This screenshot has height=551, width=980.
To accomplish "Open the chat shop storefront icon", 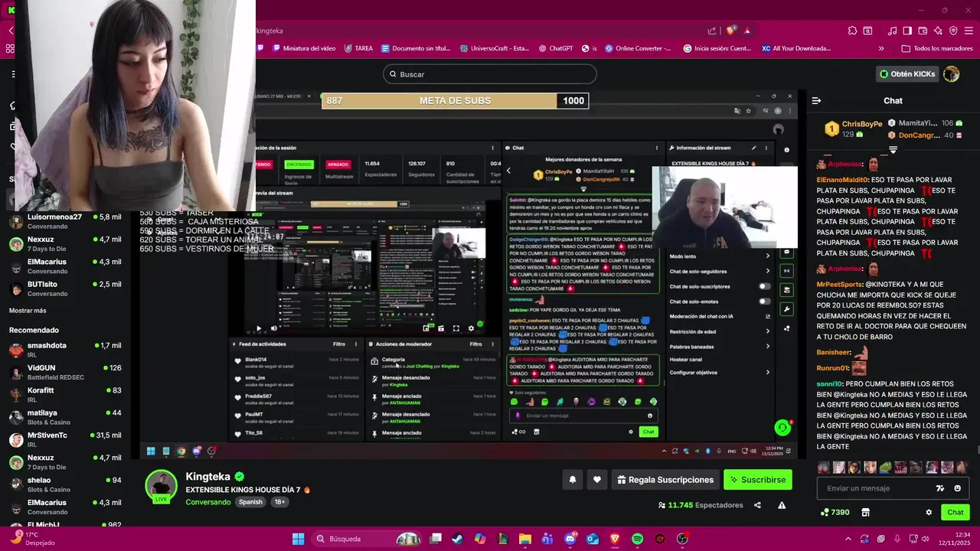I will point(866,512).
